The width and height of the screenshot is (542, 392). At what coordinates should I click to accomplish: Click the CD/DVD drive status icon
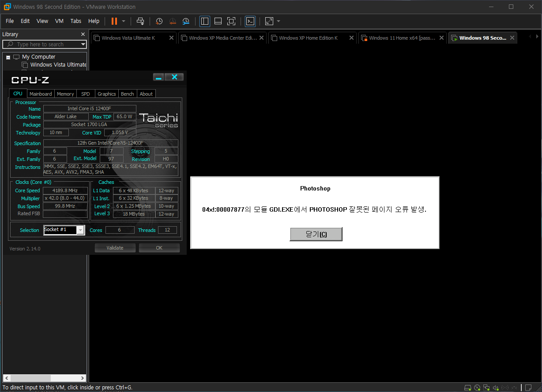click(477, 388)
